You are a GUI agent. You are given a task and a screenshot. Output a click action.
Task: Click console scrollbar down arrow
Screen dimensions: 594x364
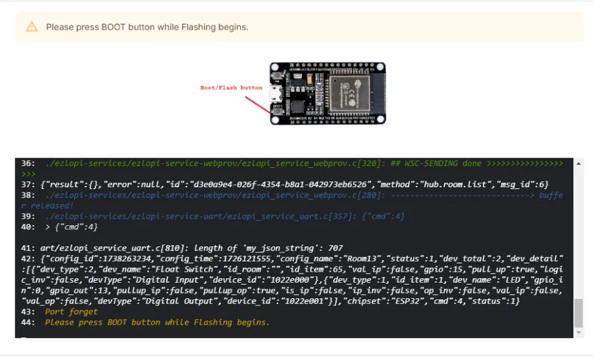pyautogui.click(x=579, y=332)
